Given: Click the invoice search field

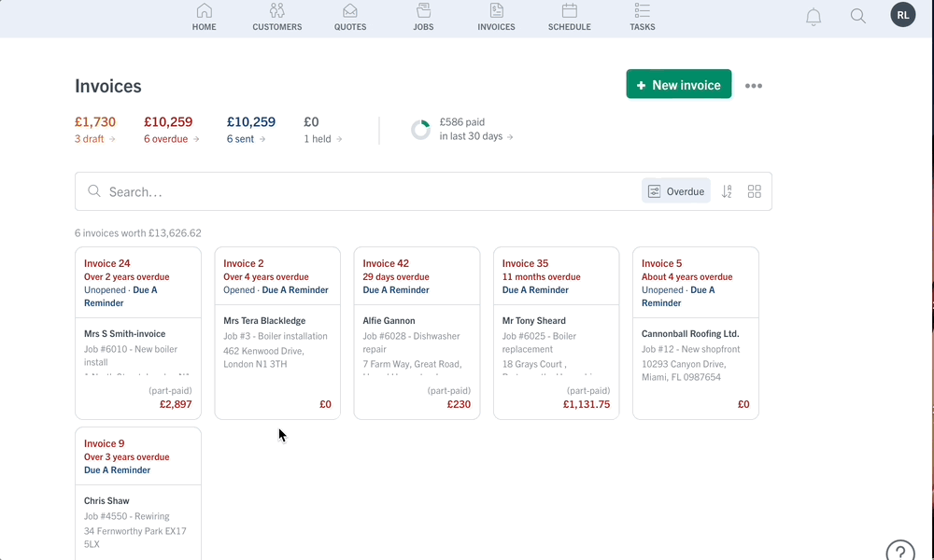Looking at the screenshot, I should pos(364,191).
